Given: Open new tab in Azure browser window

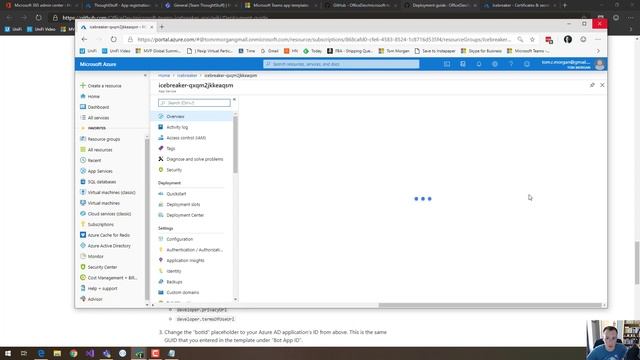Looking at the screenshot, I should [162, 27].
